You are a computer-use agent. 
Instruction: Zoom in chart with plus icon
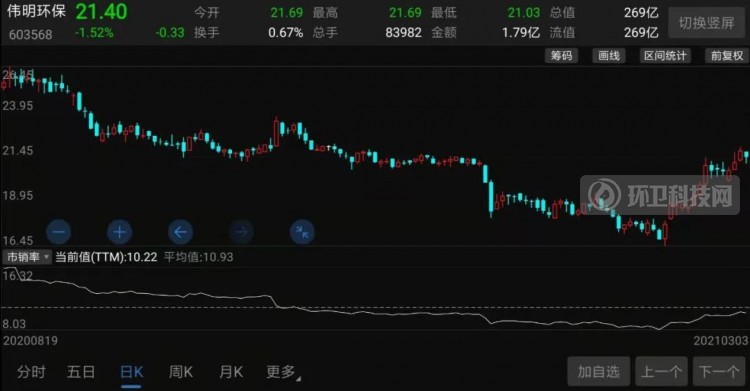pos(120,232)
